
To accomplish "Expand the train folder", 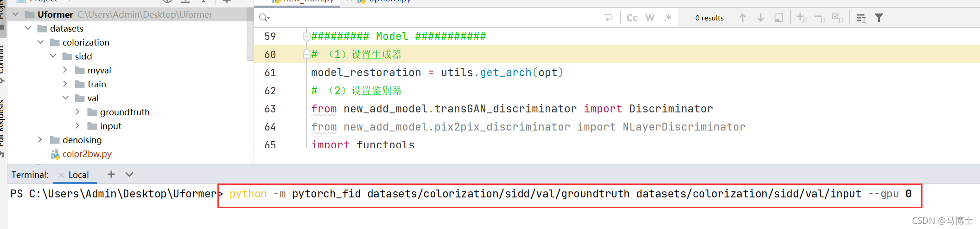I will click(x=65, y=84).
